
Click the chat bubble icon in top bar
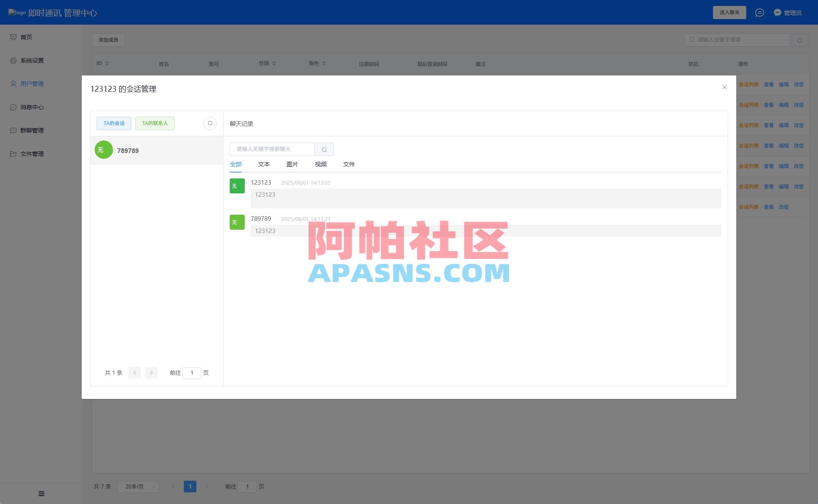tap(760, 13)
